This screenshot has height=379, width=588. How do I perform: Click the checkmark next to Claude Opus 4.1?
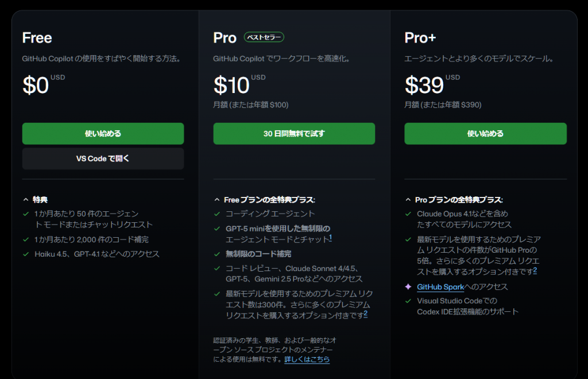[x=408, y=214]
